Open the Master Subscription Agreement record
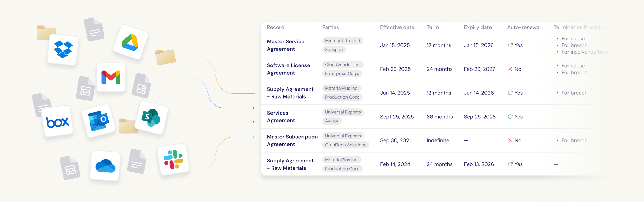 pos(292,140)
